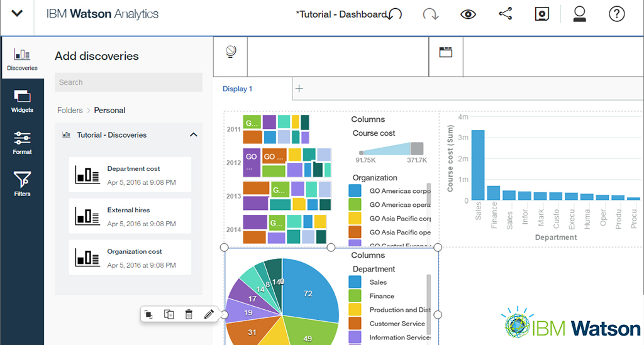Click the undo arrow icon
Screen dimensions: 644x345
395,14
